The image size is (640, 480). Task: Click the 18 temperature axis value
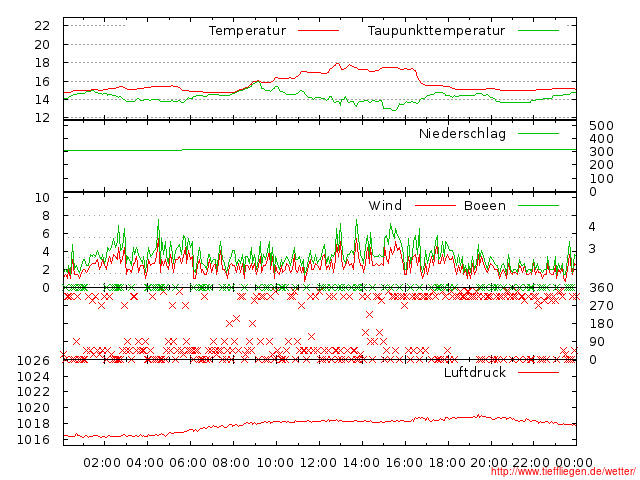[x=42, y=63]
